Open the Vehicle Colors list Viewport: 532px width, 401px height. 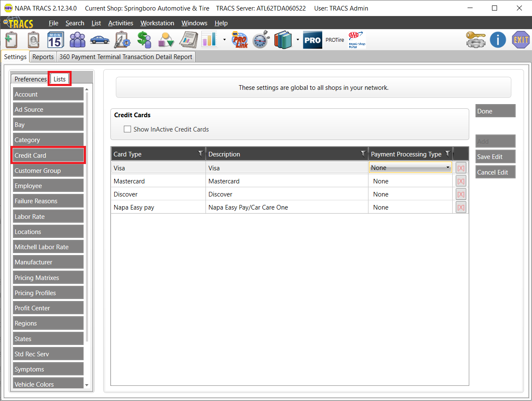click(48, 384)
